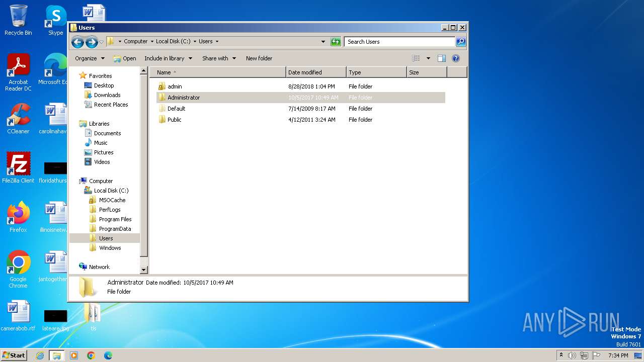This screenshot has height=362, width=644.
Task: Click the navigation pane scroll-up arrow
Action: coord(144,71)
